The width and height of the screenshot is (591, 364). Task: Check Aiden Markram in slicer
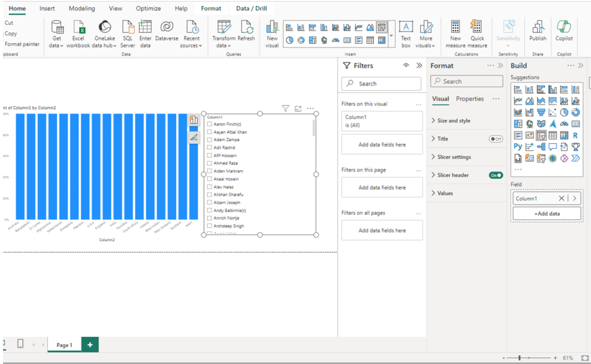(209, 171)
